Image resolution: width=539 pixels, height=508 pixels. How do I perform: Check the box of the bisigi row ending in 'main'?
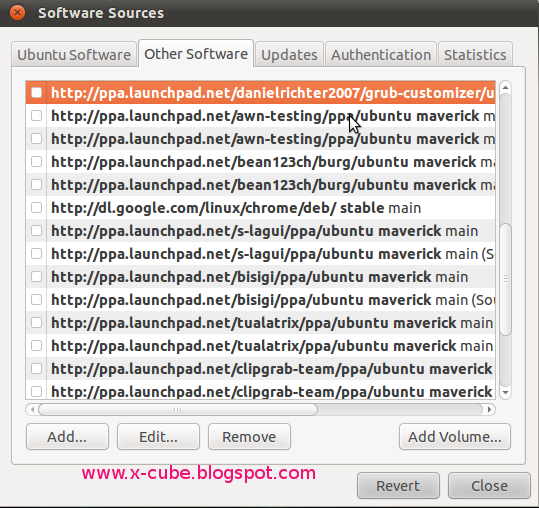(36, 277)
